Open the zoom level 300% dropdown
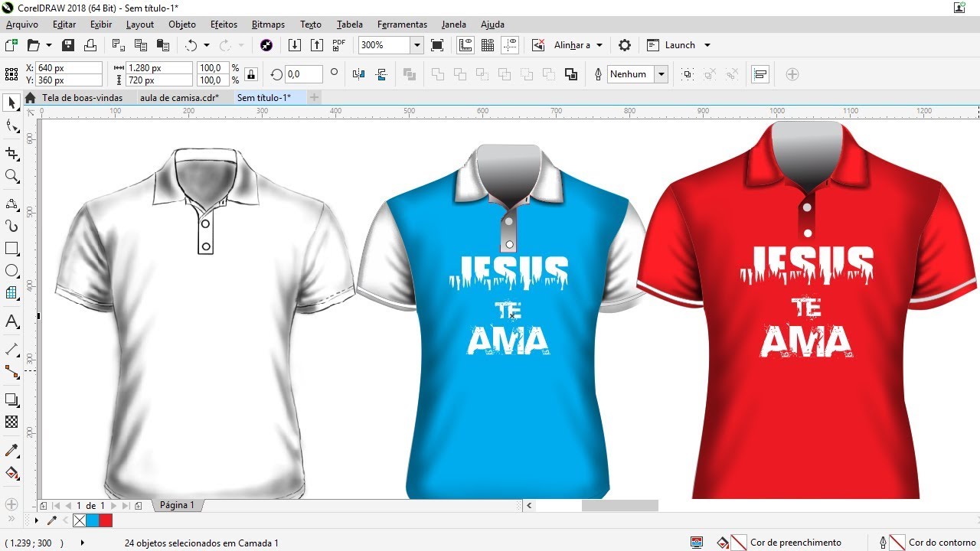This screenshot has width=980, height=551. tap(417, 45)
